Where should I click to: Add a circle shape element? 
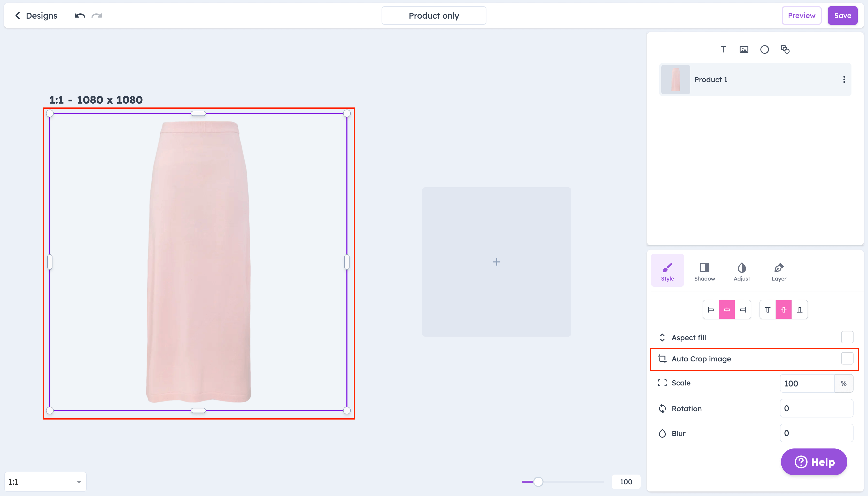[764, 49]
